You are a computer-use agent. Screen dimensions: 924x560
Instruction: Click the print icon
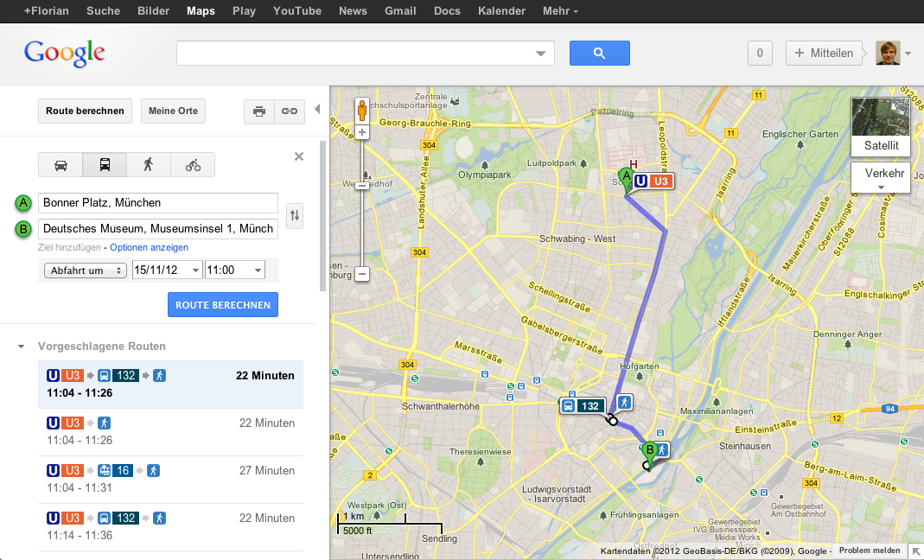(x=259, y=111)
